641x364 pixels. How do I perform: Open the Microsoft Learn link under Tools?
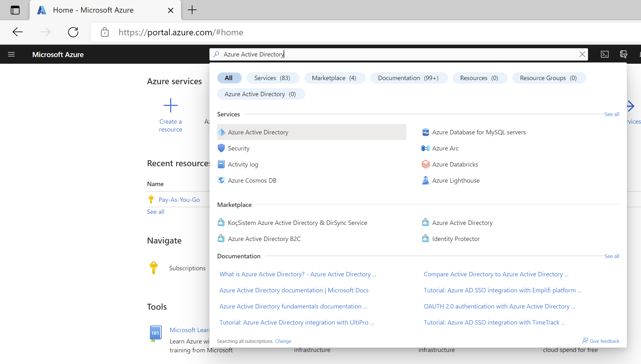[190, 330]
